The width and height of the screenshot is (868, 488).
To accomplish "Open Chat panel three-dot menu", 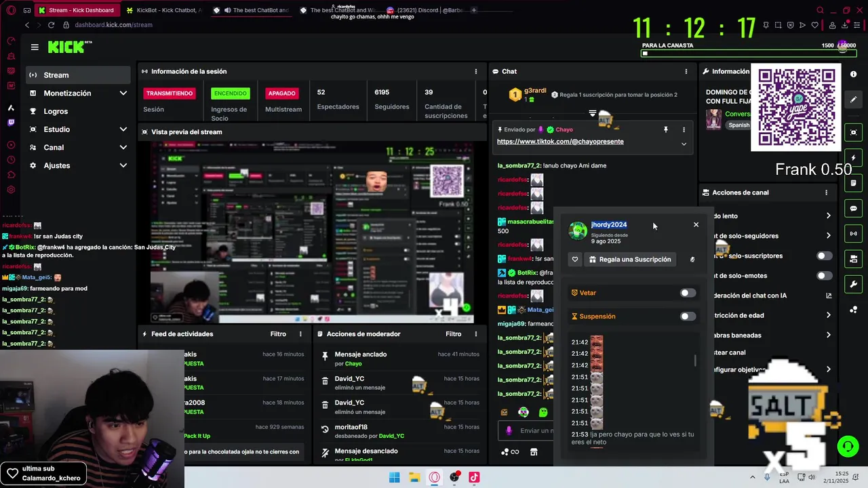I will coord(686,71).
